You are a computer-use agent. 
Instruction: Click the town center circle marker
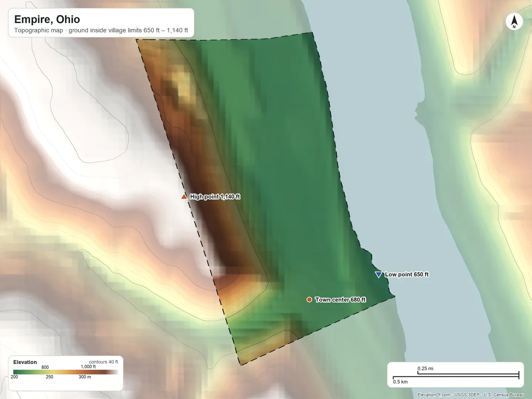coord(309,300)
